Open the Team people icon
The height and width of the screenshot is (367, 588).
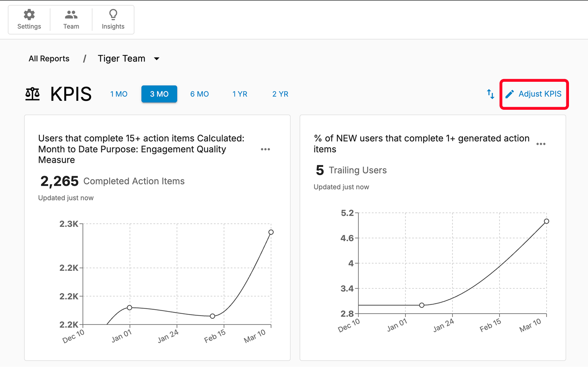pos(71,15)
